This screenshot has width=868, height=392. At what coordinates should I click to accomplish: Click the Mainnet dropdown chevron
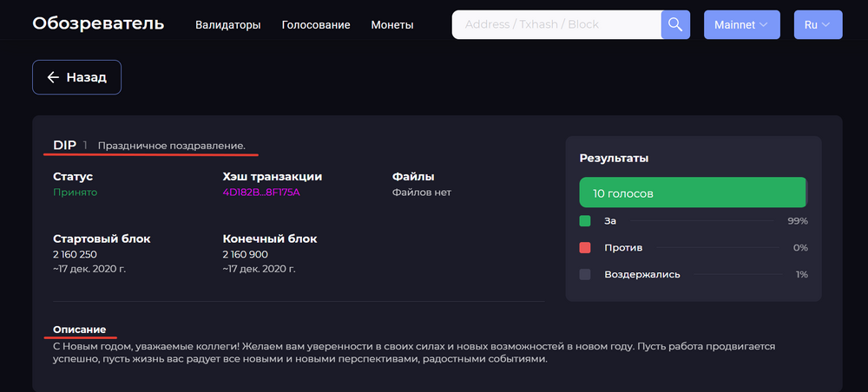coord(763,25)
